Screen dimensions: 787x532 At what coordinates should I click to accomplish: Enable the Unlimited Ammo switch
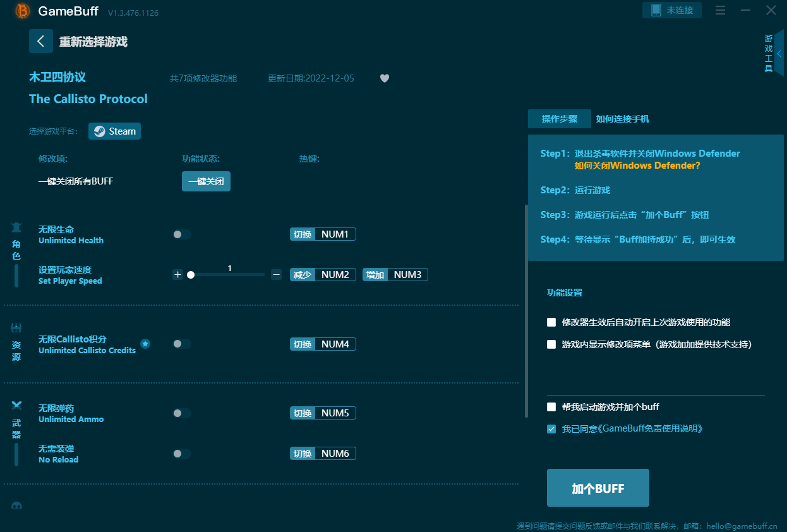pos(182,413)
